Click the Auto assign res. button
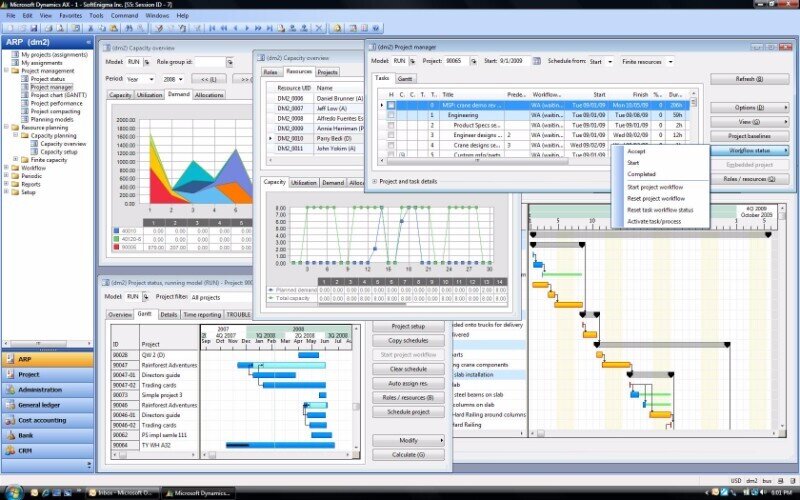Screen dimensions: 800x500 [x=408, y=383]
